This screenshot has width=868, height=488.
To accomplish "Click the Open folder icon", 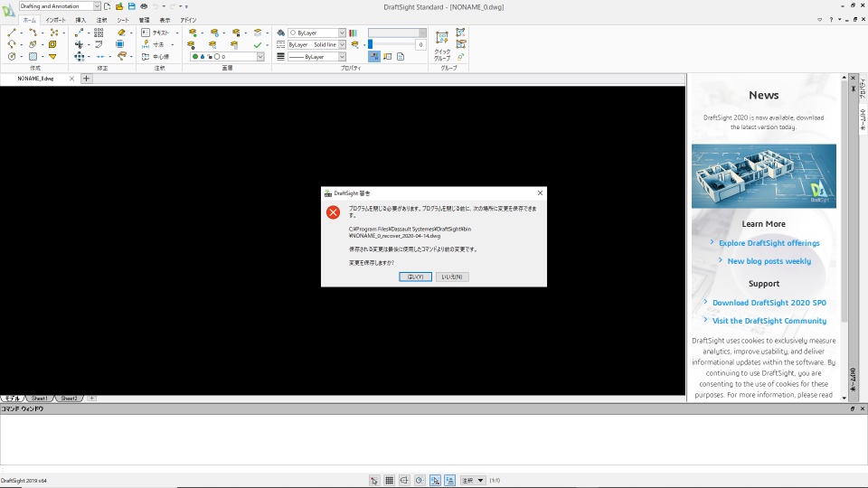I will [x=119, y=6].
